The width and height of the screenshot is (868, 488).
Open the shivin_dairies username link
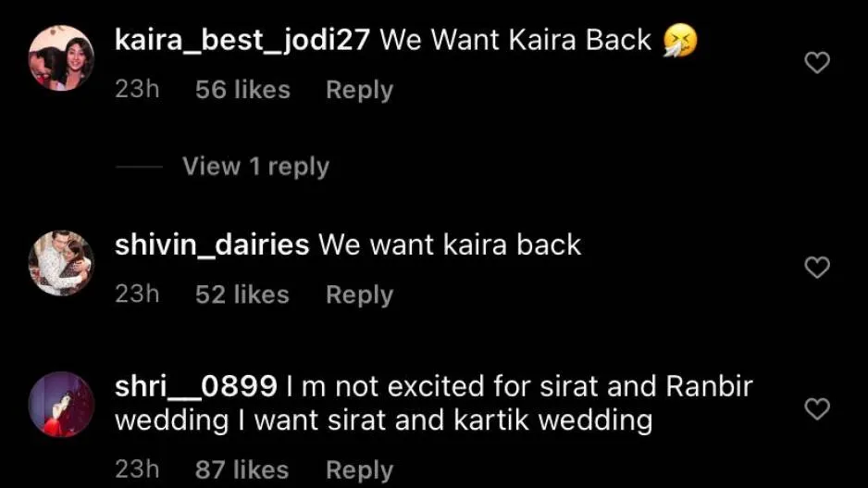point(212,244)
